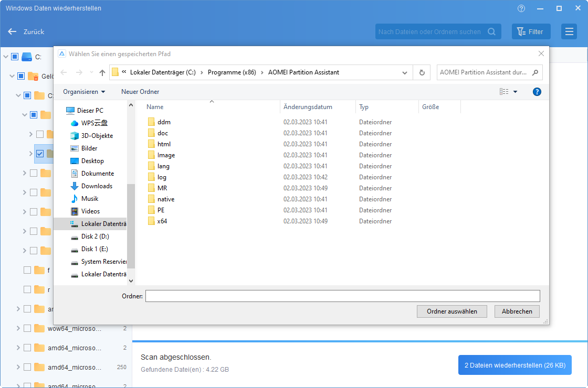Open view options dropdown arrow
This screenshot has width=588, height=388.
(515, 92)
